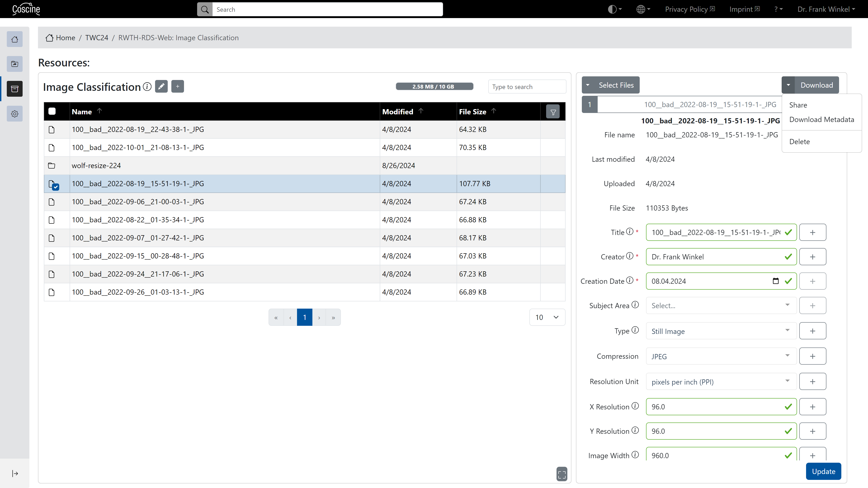Screen dimensions: 868x488
Task: Open the Creation Date calendar picker
Action: tap(775, 281)
